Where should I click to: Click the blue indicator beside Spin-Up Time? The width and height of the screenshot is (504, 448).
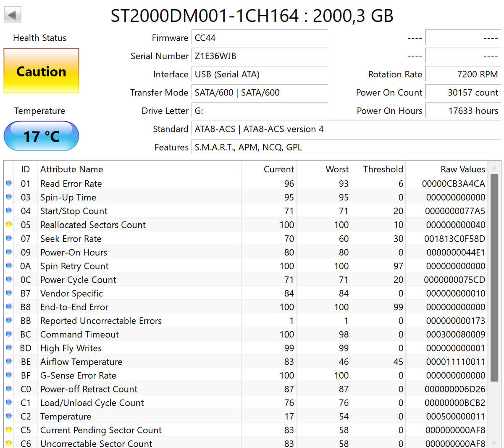click(9, 197)
